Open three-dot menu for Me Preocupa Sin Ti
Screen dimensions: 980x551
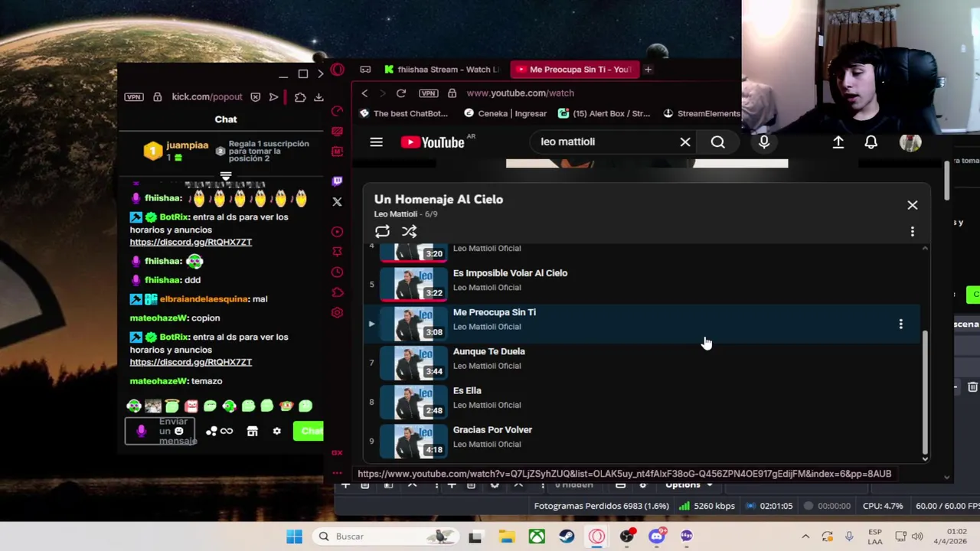pos(900,324)
